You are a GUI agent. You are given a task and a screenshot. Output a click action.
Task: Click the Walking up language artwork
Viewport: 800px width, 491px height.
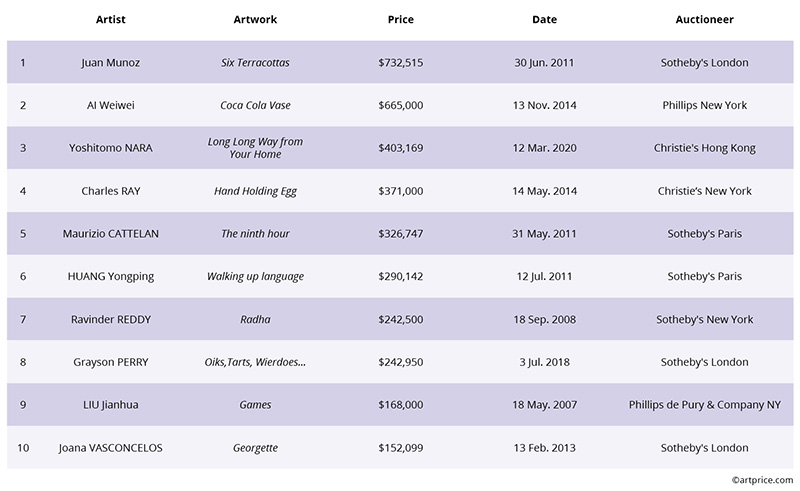[255, 276]
